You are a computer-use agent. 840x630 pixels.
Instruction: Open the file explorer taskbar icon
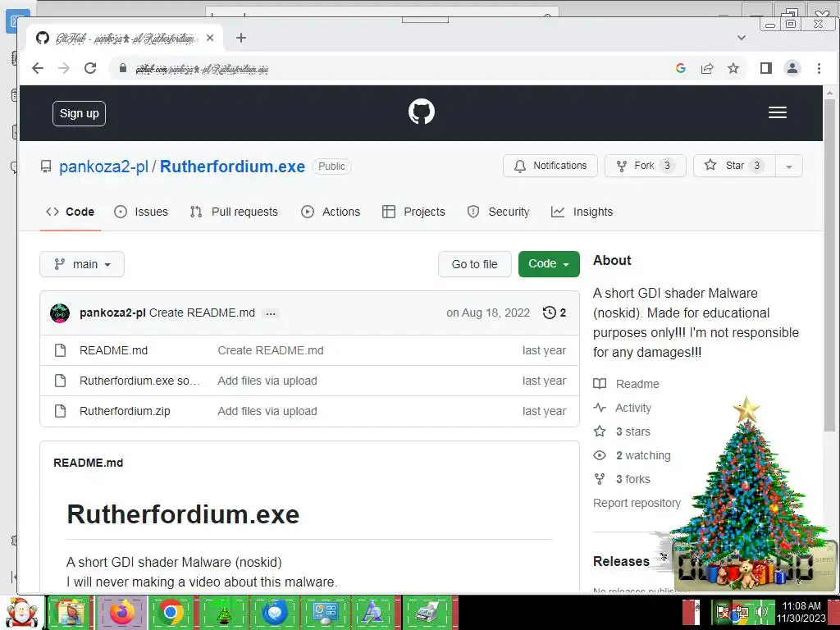pos(70,613)
